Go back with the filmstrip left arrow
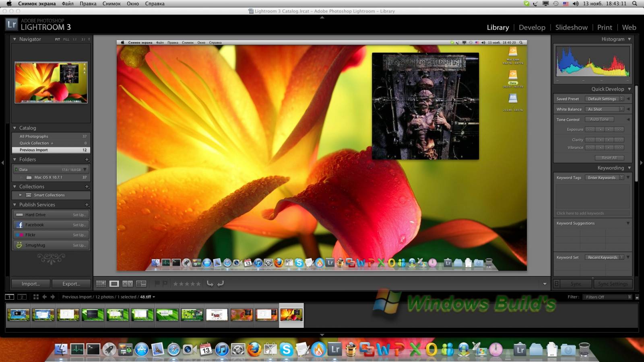Image resolution: width=644 pixels, height=362 pixels. 44,297
